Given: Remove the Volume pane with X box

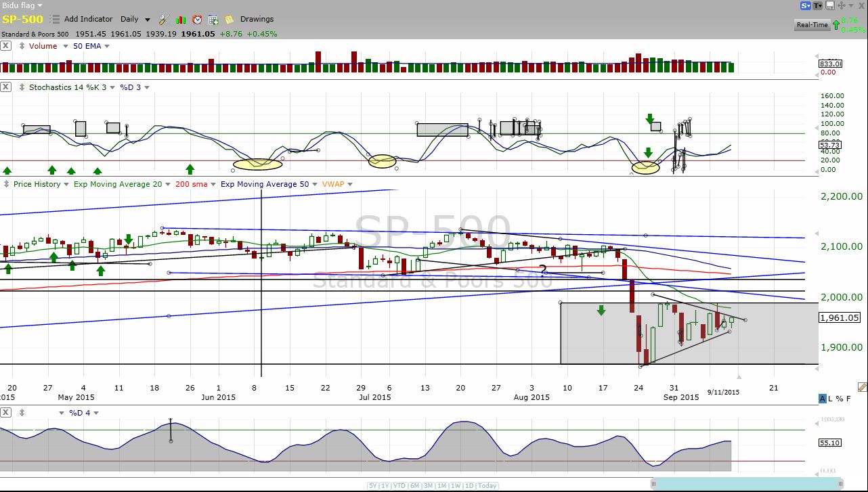Looking at the screenshot, I should click(x=5, y=46).
